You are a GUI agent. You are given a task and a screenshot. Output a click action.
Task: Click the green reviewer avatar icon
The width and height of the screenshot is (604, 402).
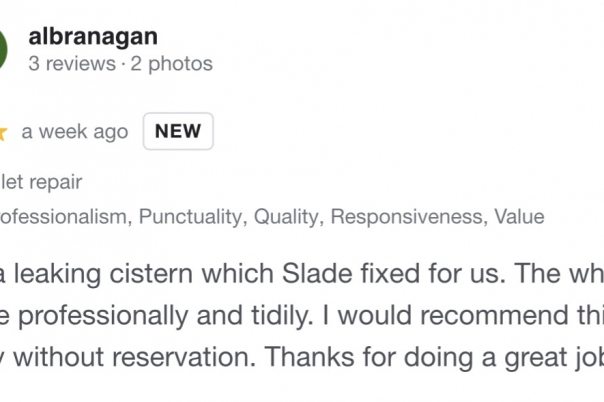(3, 49)
